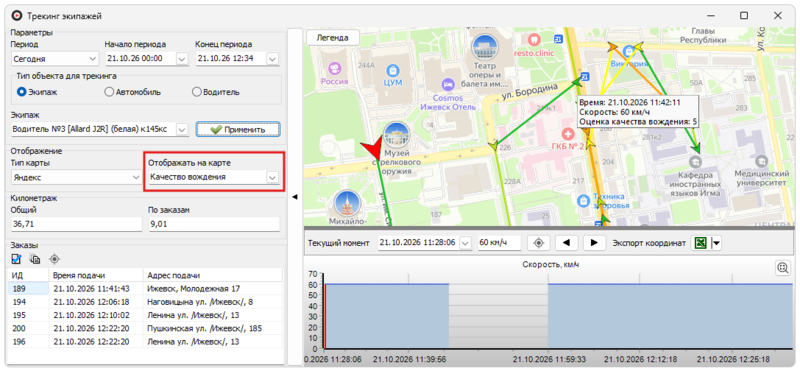Screen dimensions: 800x371
Task: Step to previous track point
Action: coord(566,243)
